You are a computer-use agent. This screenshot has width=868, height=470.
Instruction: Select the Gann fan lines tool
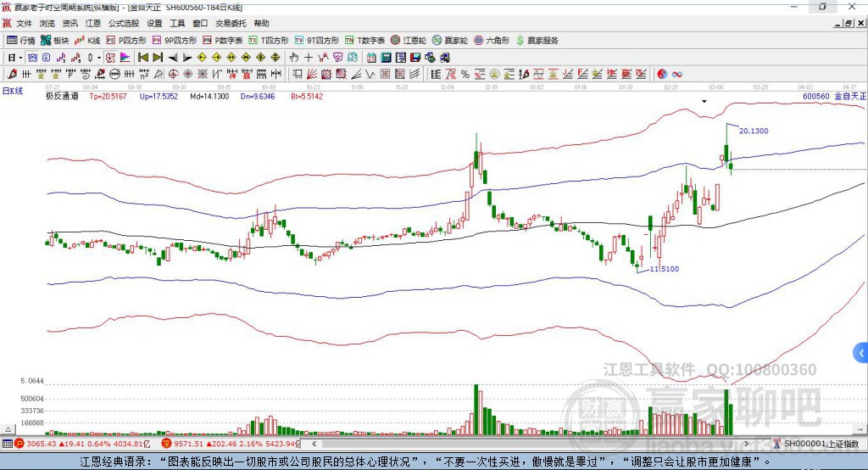(312, 75)
